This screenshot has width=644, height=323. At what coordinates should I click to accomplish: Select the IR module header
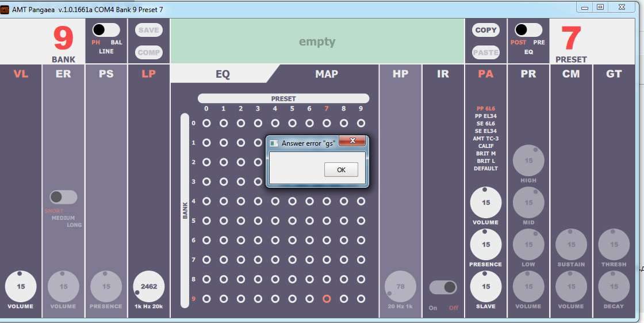443,74
